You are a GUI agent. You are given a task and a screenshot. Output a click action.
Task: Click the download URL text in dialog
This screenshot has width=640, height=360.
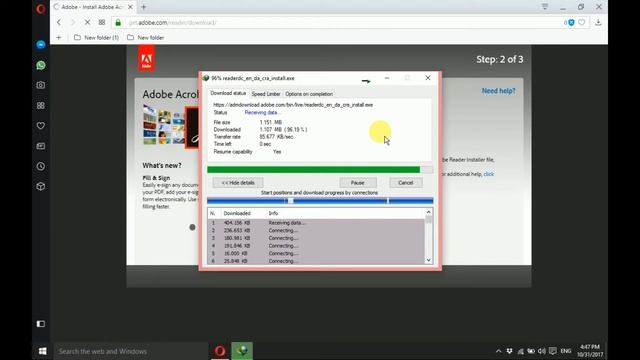(x=293, y=105)
